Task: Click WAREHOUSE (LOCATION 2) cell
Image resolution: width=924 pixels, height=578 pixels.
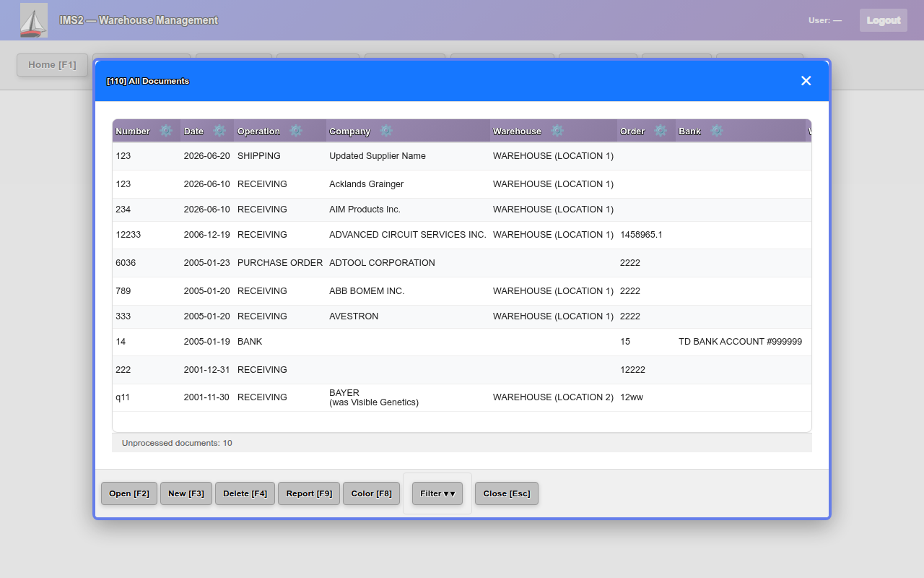Action: (553, 397)
